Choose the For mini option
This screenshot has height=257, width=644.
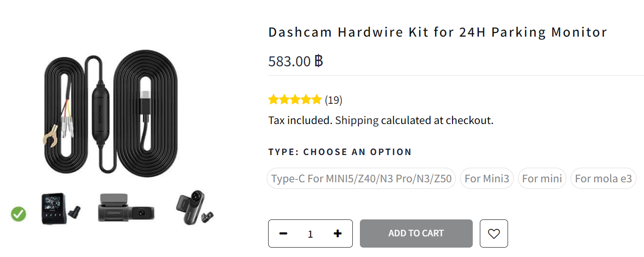click(542, 179)
